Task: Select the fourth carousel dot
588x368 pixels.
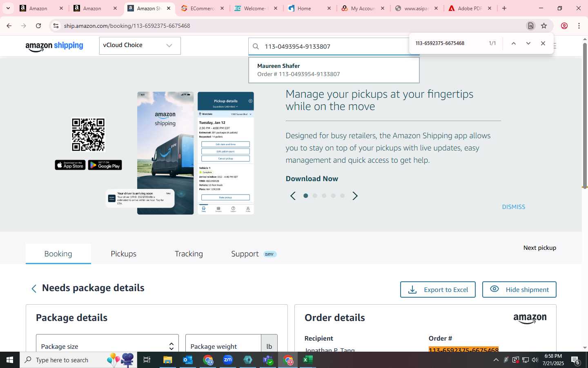Action: (x=333, y=196)
